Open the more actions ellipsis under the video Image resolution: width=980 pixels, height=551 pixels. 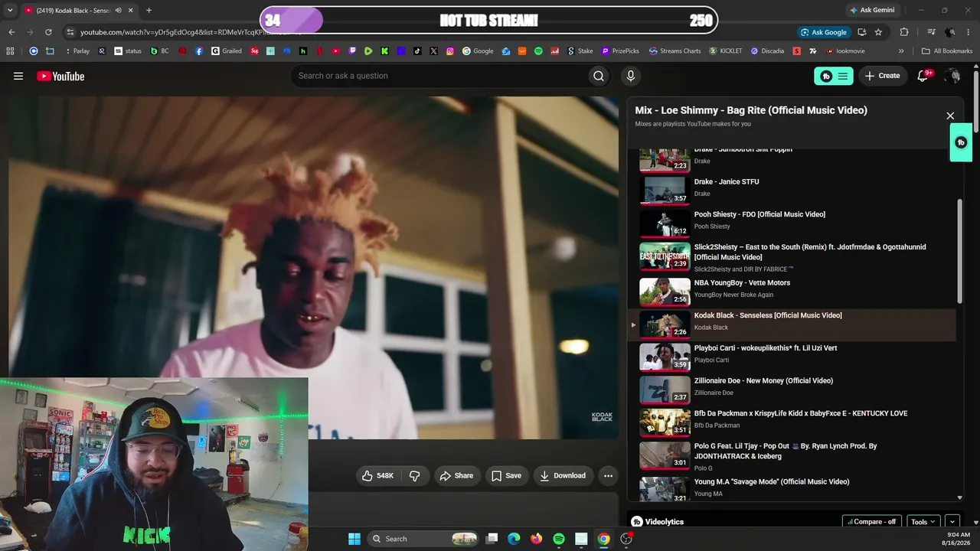(608, 475)
